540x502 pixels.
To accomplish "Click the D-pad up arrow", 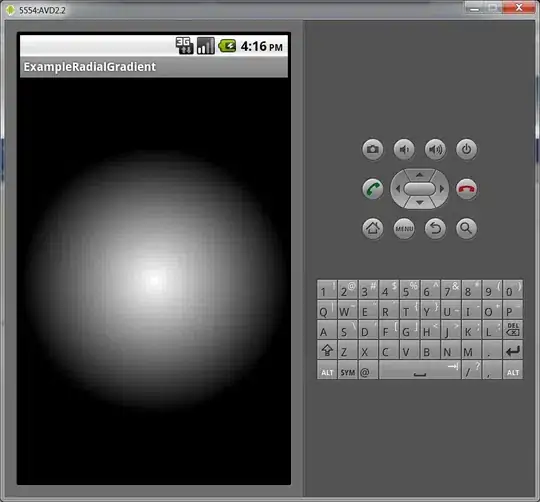I will point(419,175).
